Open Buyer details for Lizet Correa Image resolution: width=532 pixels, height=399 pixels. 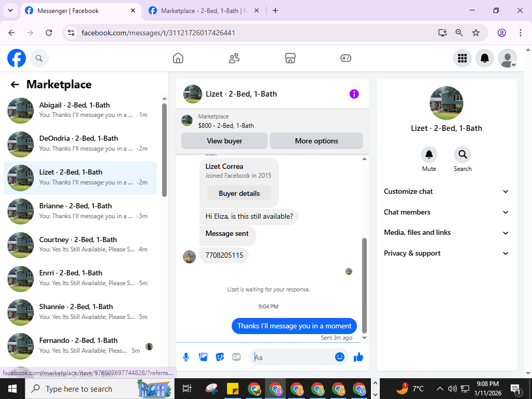[x=239, y=193]
